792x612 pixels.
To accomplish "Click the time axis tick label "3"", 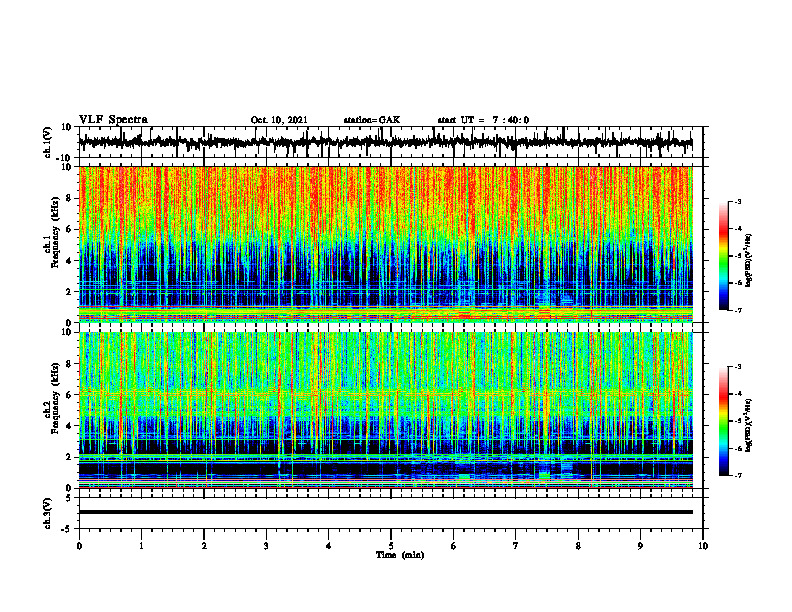I will (266, 546).
